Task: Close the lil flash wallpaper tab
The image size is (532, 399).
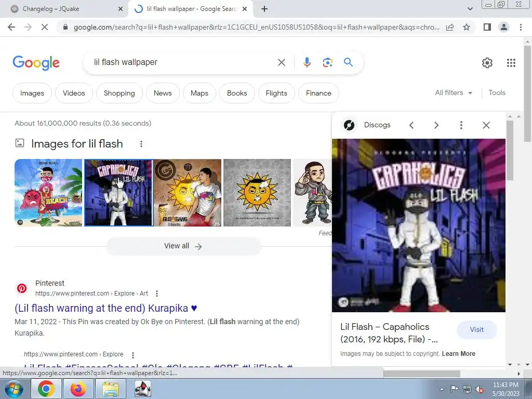Action: click(x=244, y=9)
